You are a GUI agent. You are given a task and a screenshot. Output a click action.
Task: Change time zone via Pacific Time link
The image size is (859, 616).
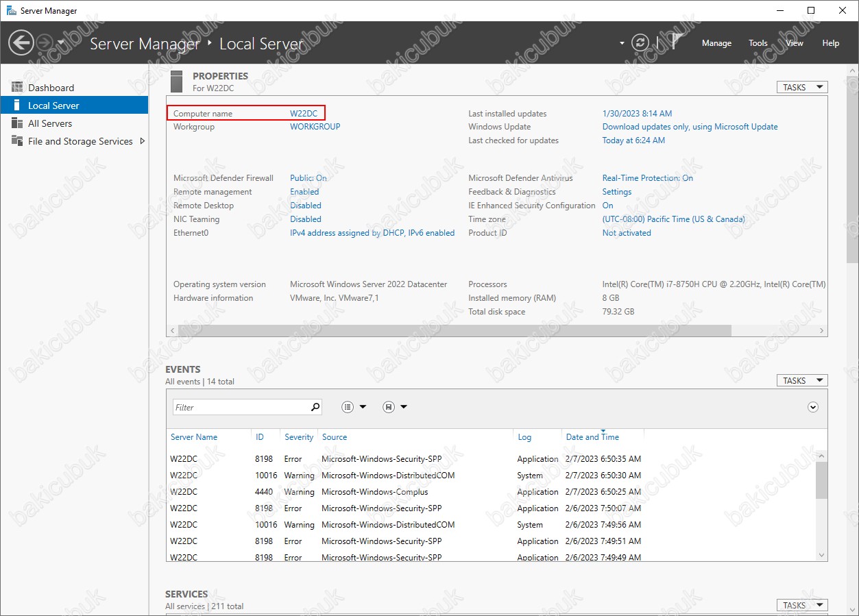coord(674,219)
